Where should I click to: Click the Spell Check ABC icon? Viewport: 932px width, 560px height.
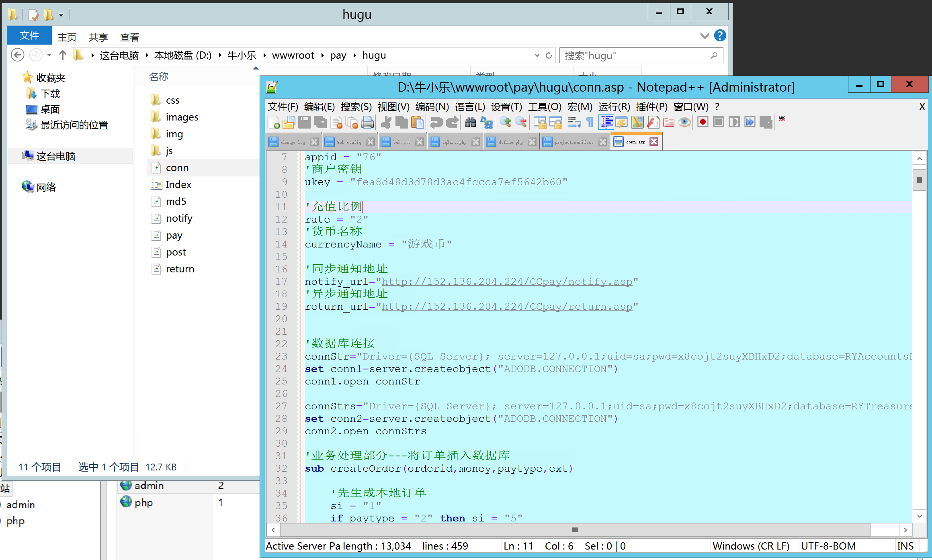pos(782,119)
